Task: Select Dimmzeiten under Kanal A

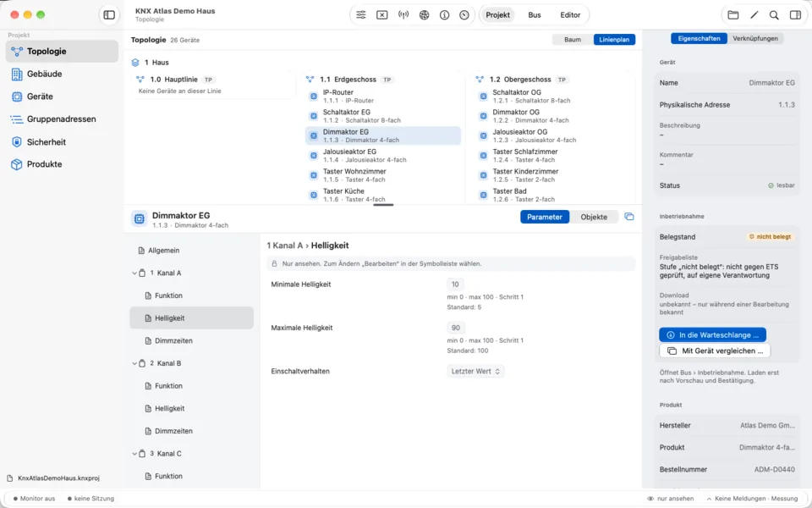Action: pyautogui.click(x=192, y=340)
